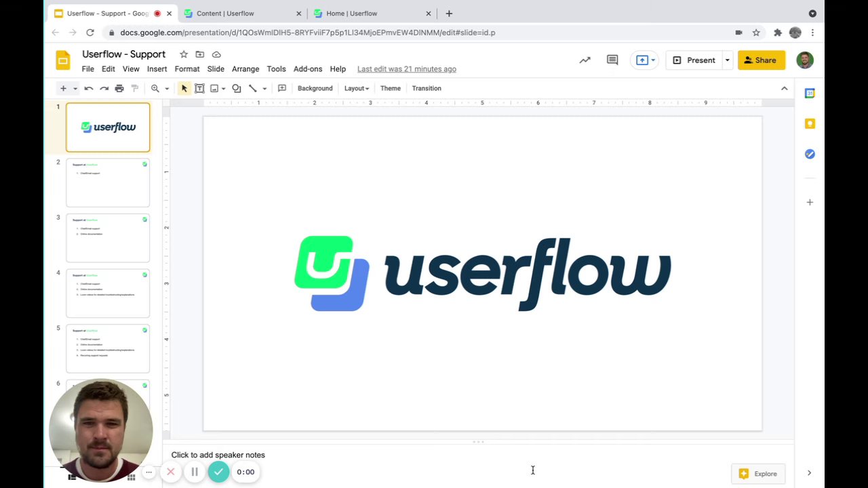Cancel the recording with the red X
This screenshot has width=868, height=488.
pos(171,472)
